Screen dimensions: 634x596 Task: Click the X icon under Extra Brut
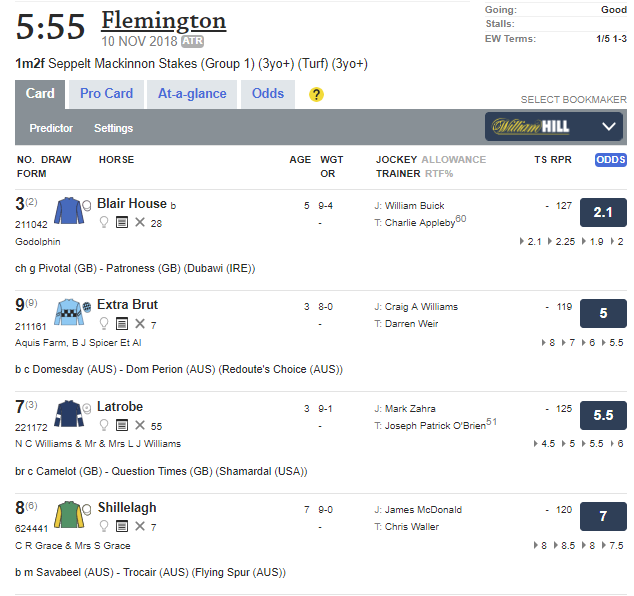139,325
